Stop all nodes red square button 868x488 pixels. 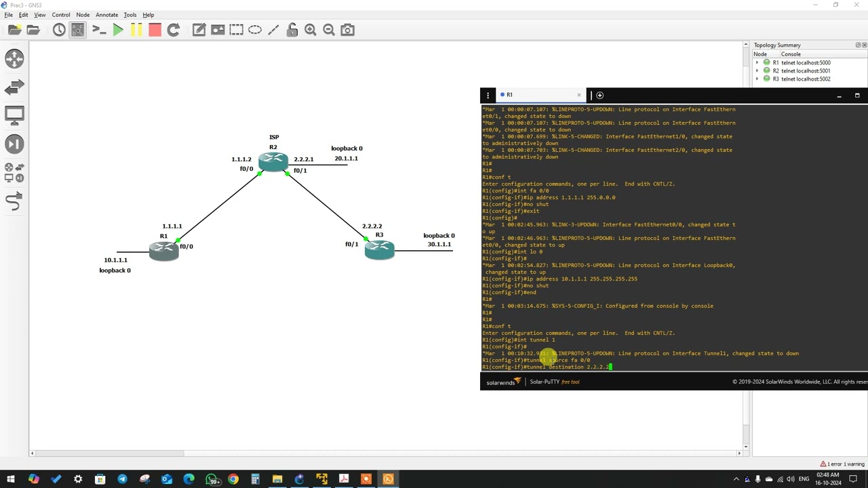155,30
